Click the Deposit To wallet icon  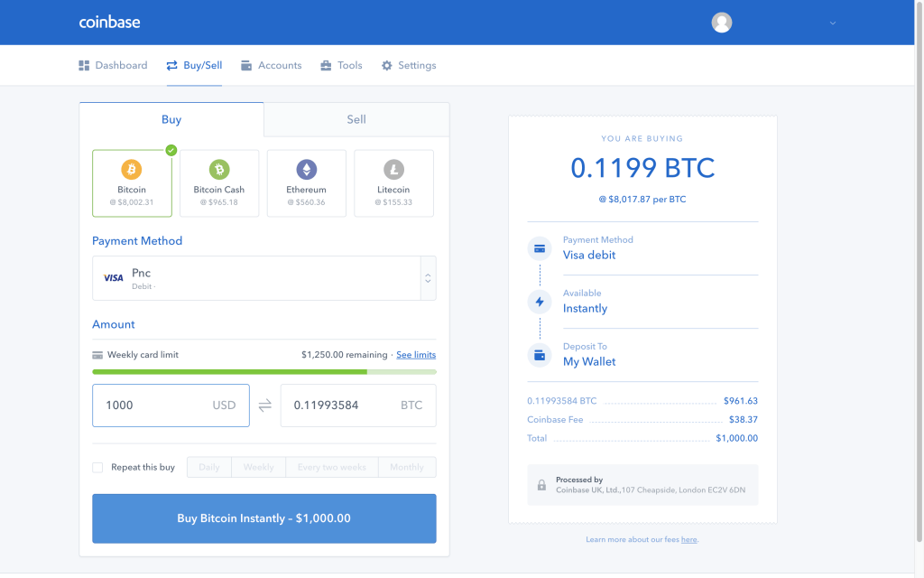pyautogui.click(x=540, y=355)
